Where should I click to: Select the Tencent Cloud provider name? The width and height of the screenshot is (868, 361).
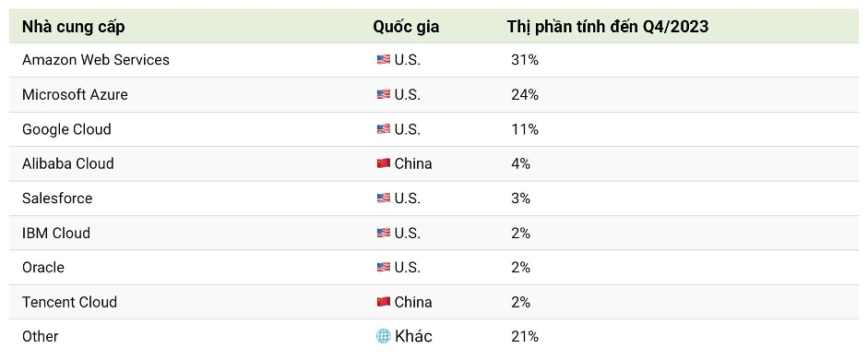(x=70, y=302)
